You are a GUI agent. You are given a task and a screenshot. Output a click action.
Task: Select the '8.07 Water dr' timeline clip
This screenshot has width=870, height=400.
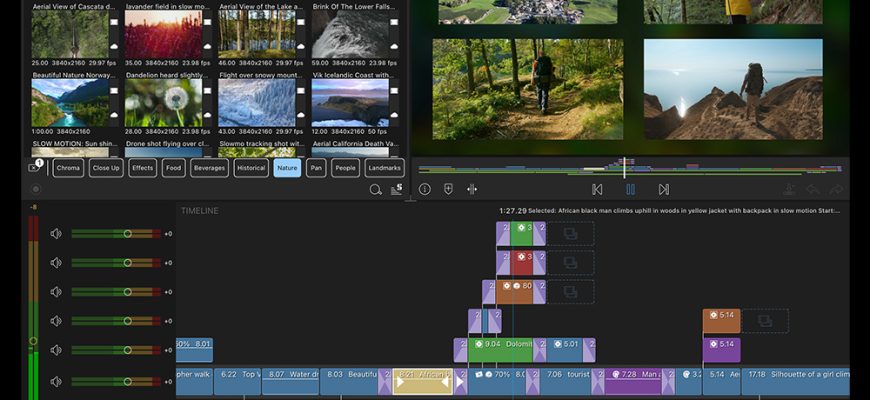point(290,382)
